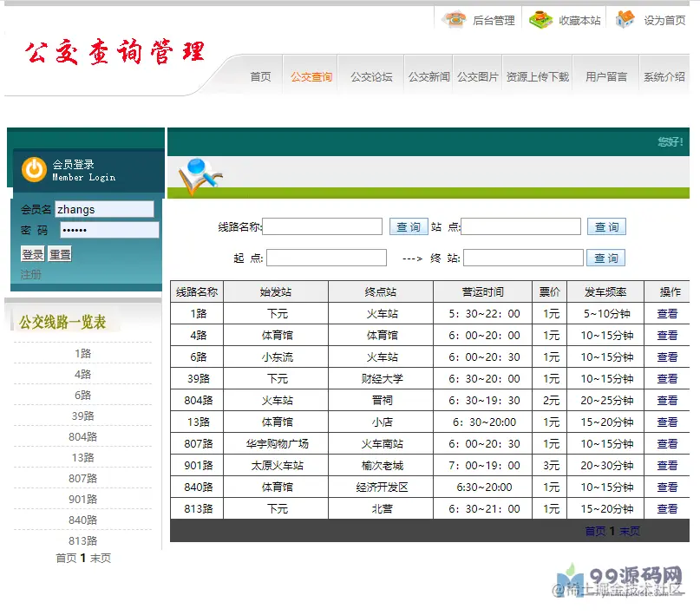Click the 公交线路一览表 sidebar heading

pos(62,322)
